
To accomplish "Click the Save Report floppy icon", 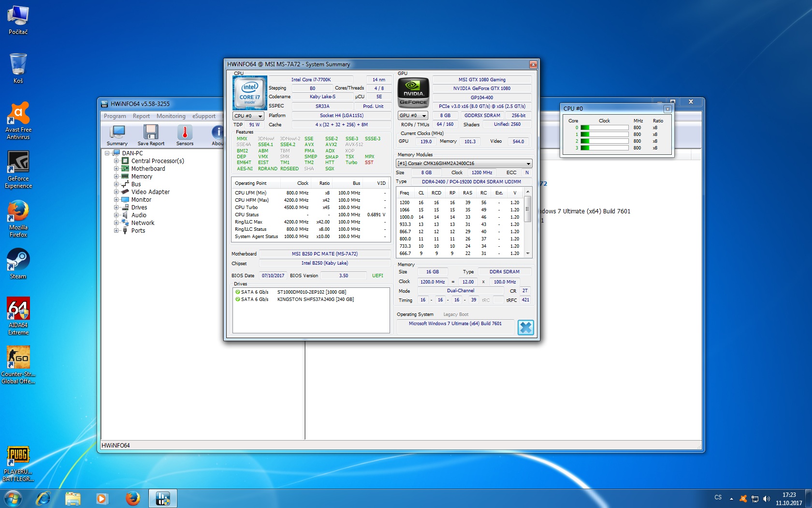I will (151, 135).
